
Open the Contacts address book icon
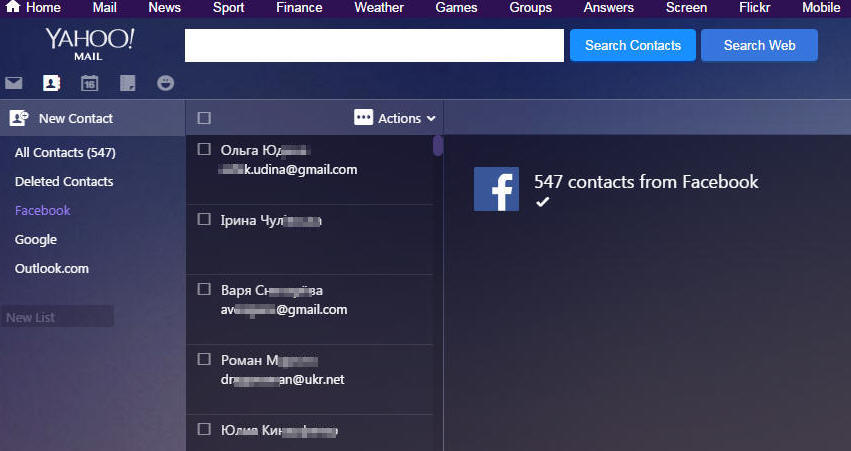click(52, 83)
